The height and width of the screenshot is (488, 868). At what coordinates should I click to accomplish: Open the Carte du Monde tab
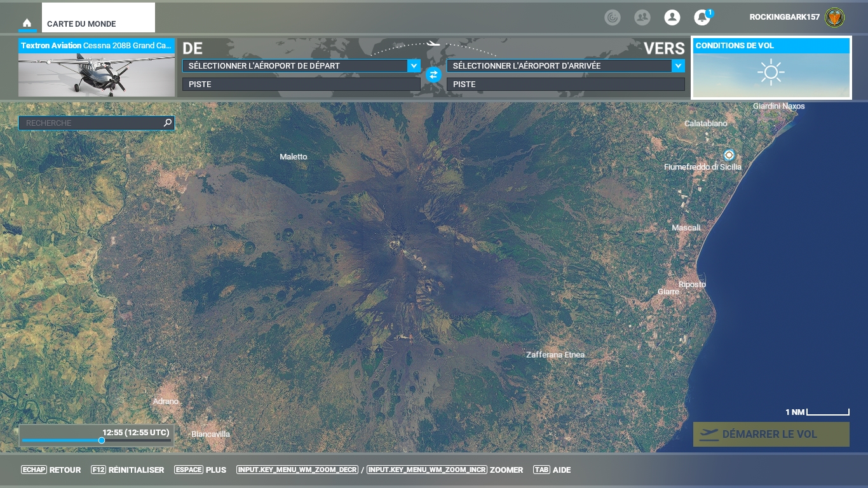pyautogui.click(x=98, y=18)
